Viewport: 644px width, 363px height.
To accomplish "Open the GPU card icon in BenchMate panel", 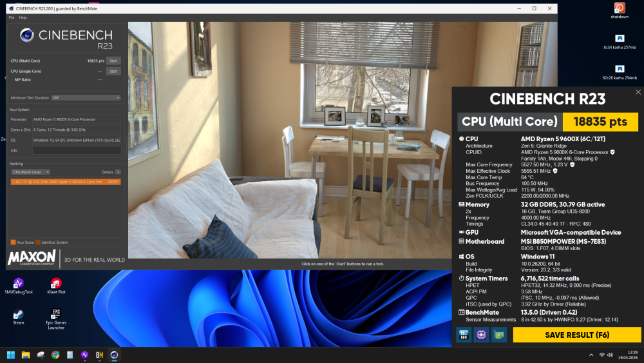I will coord(499,335).
